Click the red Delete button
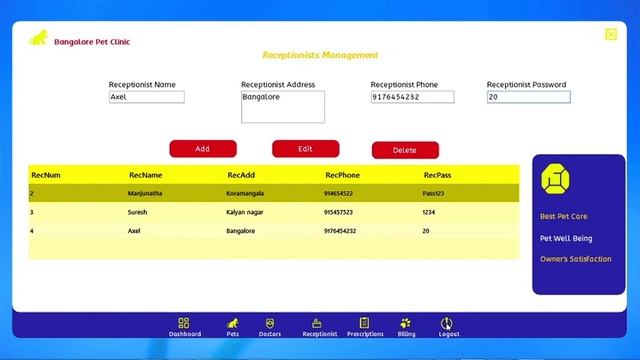Viewport: 640px width, 360px height. tap(405, 150)
